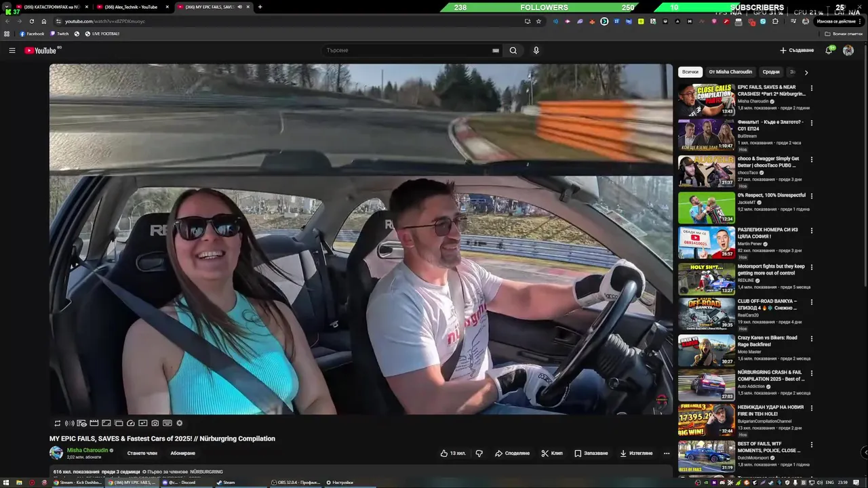Open the Misha Charoudin channel link
Screen dimensions: 868x488
[x=87, y=450]
